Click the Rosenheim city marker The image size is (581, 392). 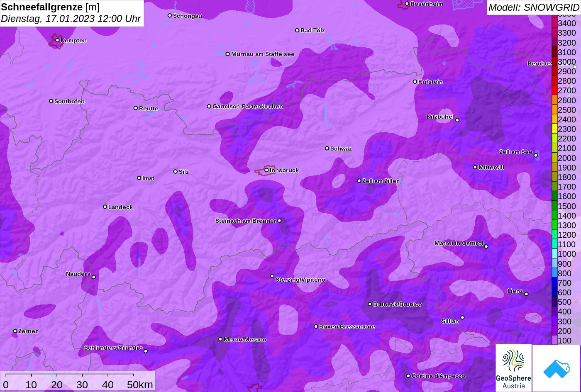coord(407,4)
